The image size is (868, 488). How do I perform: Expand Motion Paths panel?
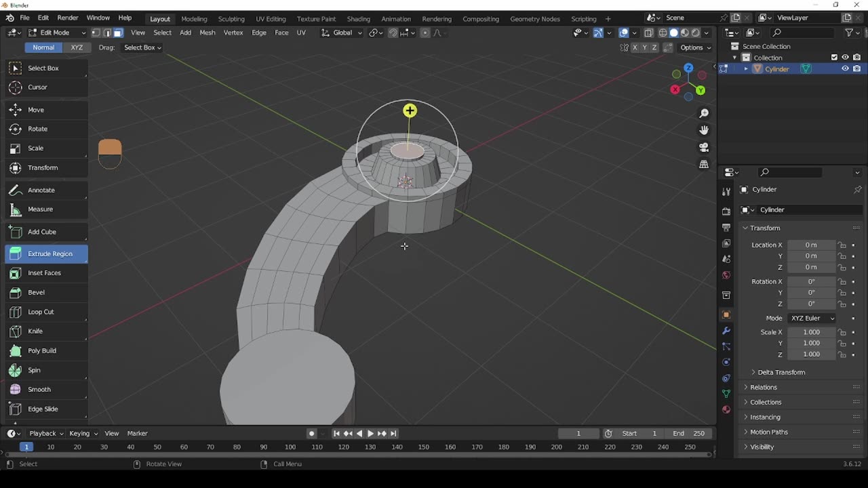[768, 432]
